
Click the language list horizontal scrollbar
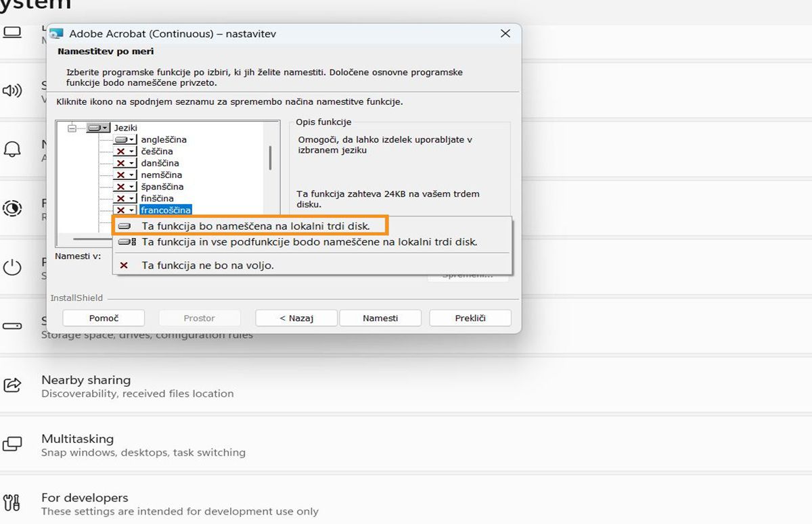91,238
